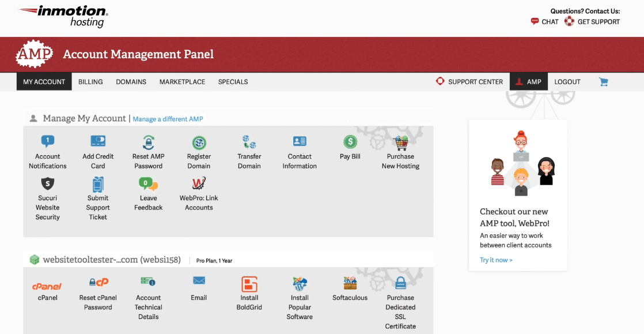Open WebPro: Link Accounts icon
Screen dimensions: 644x334
point(199,183)
